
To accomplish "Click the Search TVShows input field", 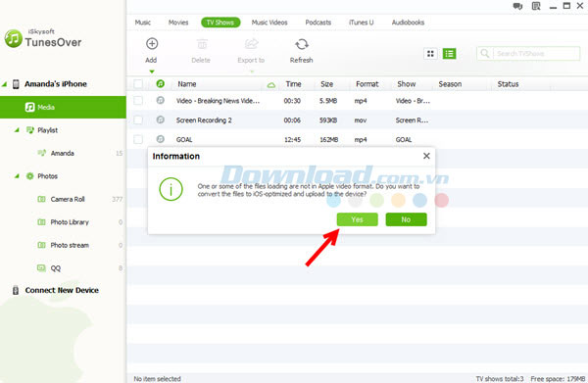I will (x=536, y=54).
